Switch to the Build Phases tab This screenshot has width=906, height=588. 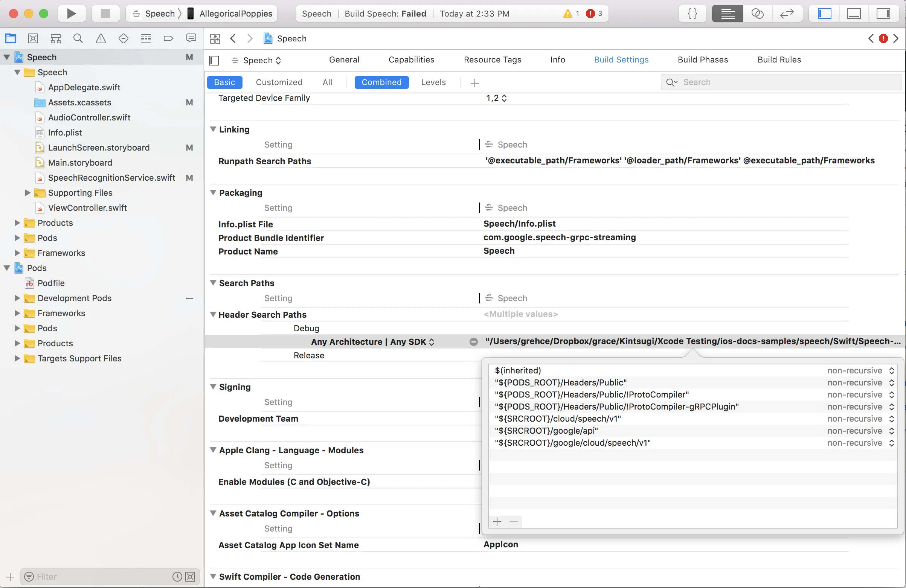coord(702,60)
